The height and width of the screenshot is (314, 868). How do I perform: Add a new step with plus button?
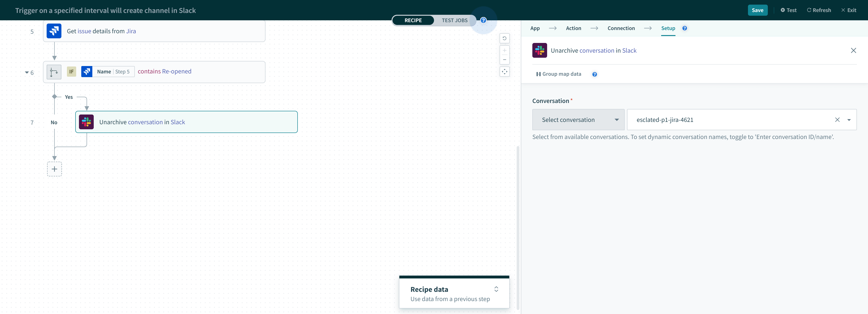tap(54, 169)
